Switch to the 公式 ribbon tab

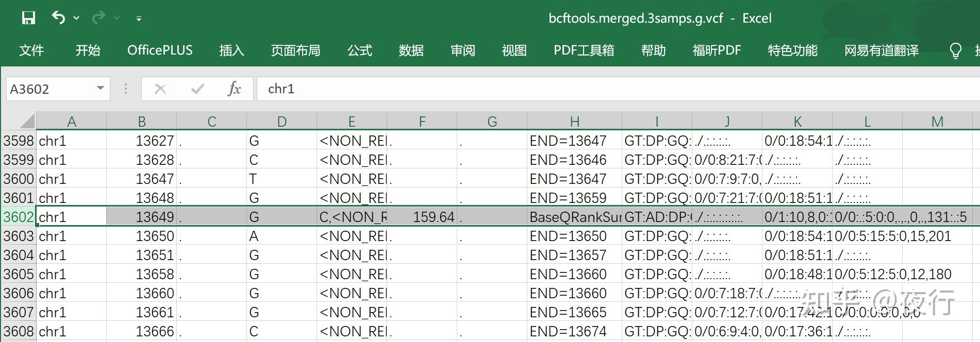pyautogui.click(x=359, y=50)
